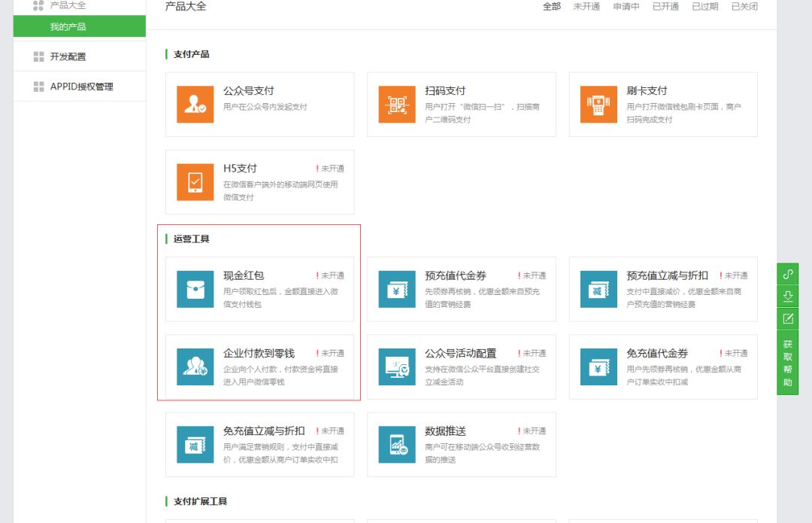Select the 已关闭 filter tab
The height and width of the screenshot is (523, 812).
pyautogui.click(x=744, y=7)
